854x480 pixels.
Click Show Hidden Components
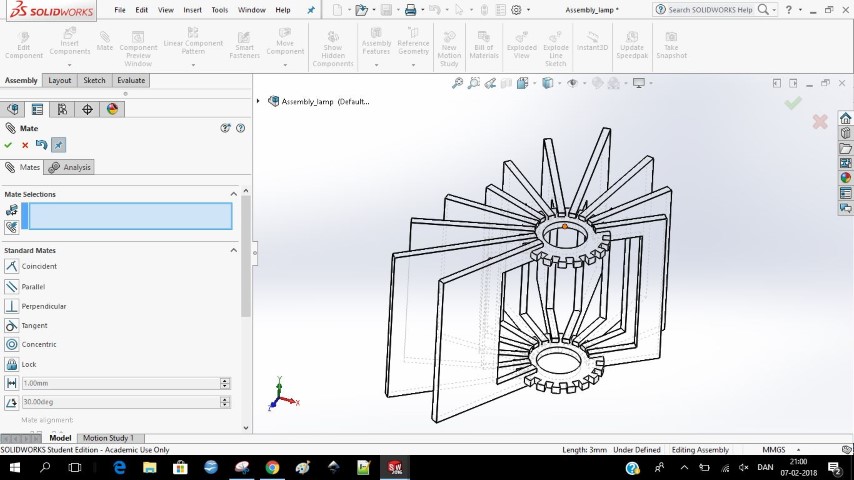click(x=333, y=48)
